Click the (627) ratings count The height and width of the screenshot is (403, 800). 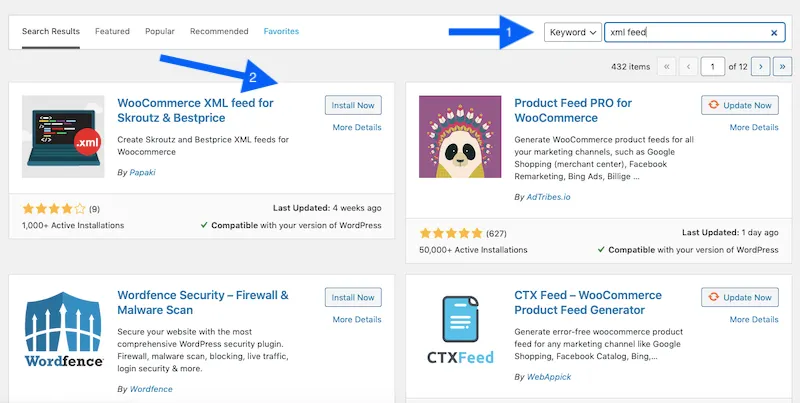496,234
